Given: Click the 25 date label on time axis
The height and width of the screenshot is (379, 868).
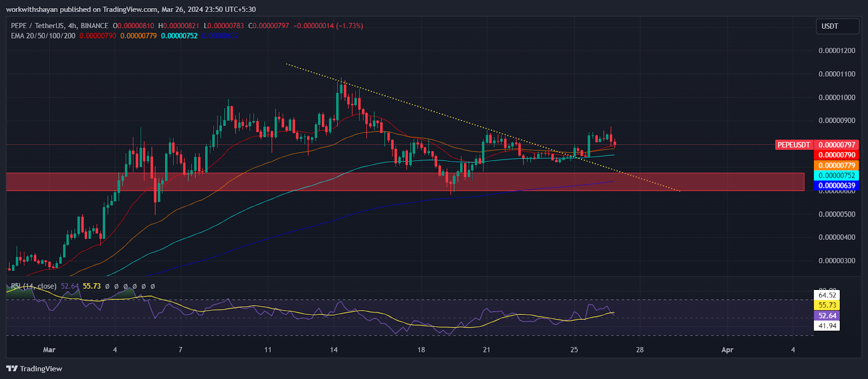Looking at the screenshot, I should click(575, 350).
